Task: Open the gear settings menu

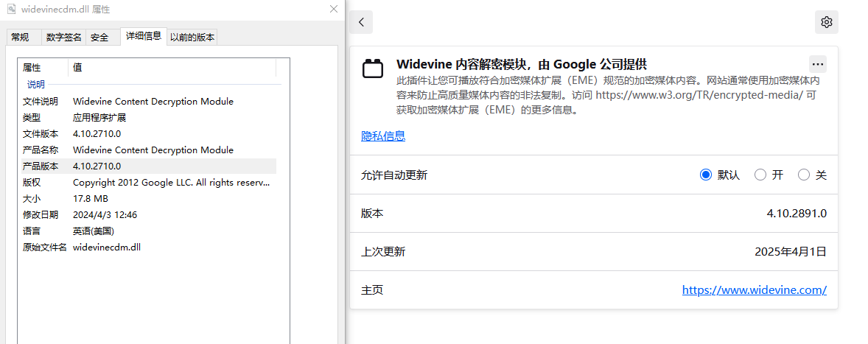Action: (x=827, y=22)
